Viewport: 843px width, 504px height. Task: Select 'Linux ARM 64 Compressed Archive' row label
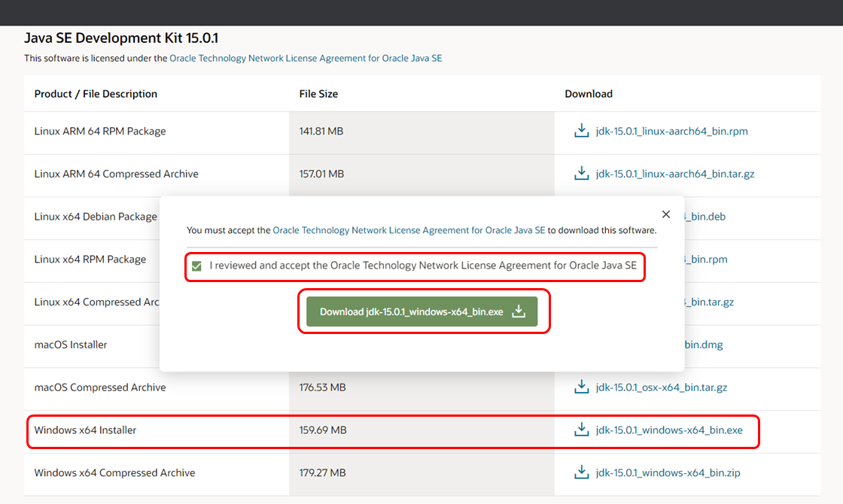116,174
